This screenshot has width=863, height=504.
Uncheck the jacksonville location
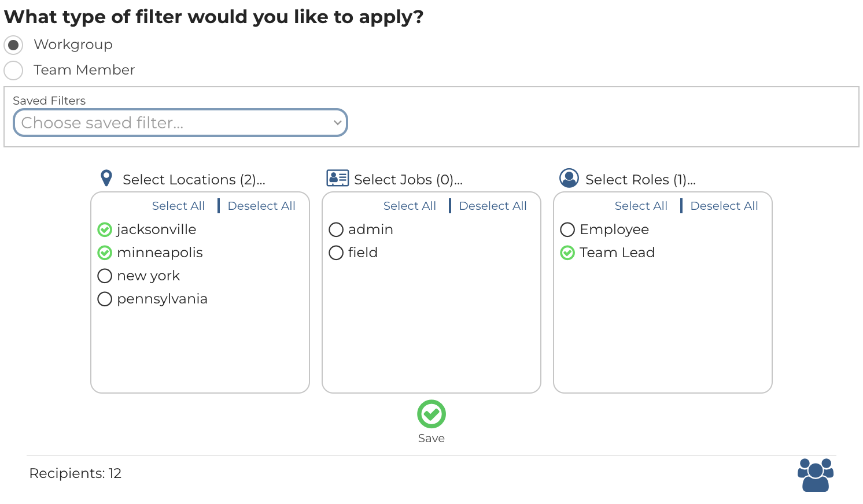105,230
